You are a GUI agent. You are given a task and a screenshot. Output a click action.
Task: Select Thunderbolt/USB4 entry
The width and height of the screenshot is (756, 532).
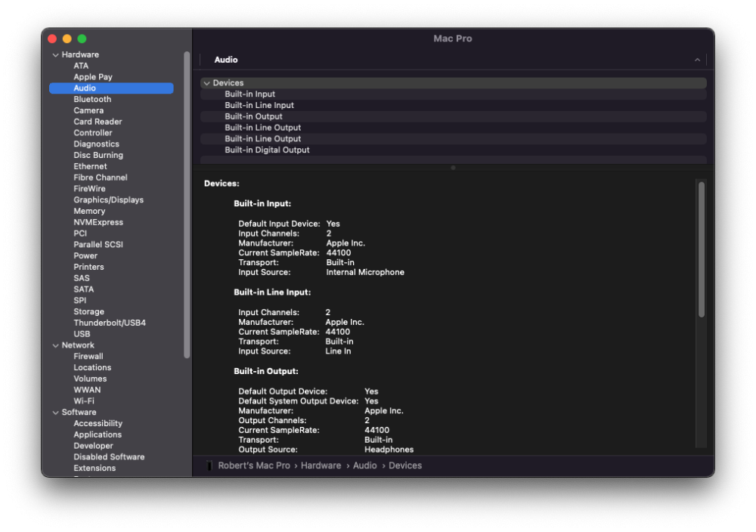tap(110, 323)
